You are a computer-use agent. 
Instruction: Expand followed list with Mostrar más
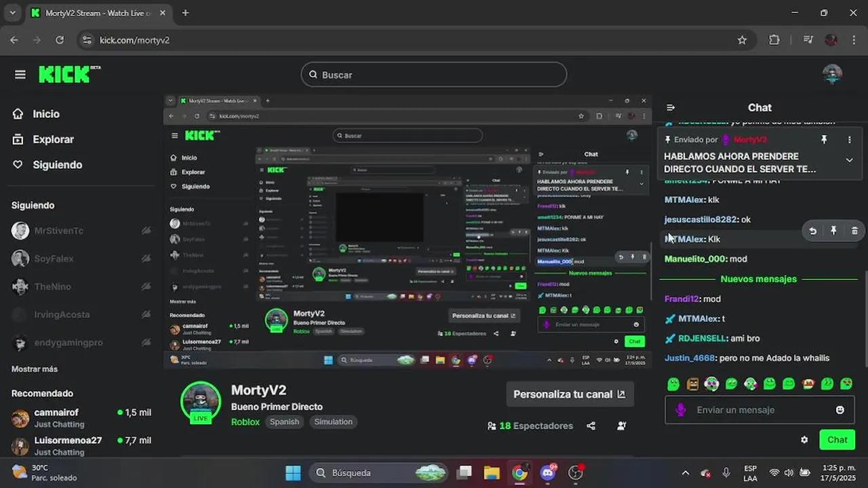(35, 369)
